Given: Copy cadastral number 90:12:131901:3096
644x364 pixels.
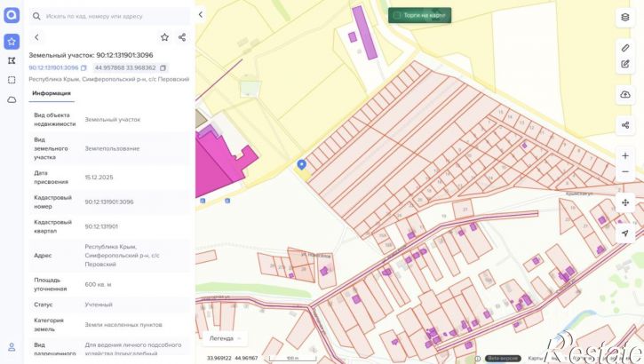Looking at the screenshot, I should pos(83,67).
